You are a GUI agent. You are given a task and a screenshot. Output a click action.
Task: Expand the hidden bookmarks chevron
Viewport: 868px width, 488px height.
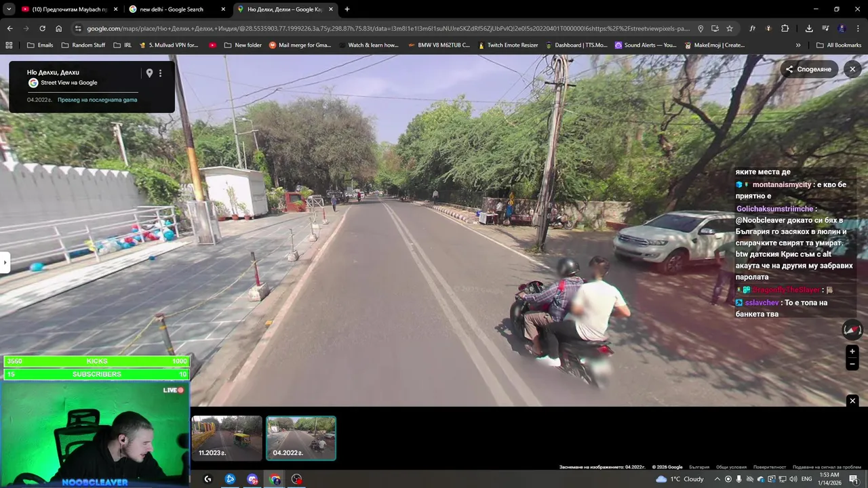798,45
